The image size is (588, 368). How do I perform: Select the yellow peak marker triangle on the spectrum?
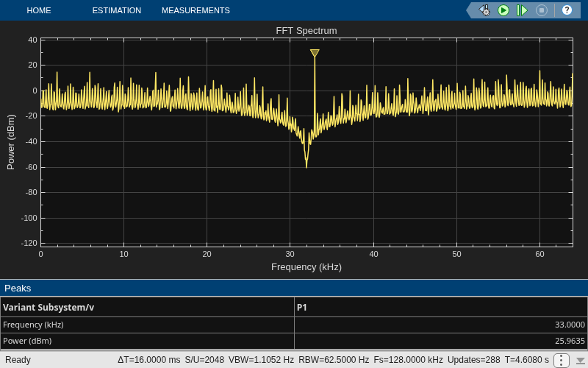click(x=315, y=53)
